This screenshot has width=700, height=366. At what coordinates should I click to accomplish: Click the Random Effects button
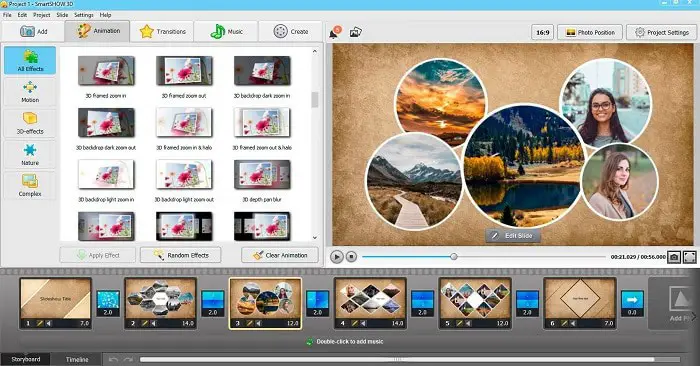[x=180, y=255]
